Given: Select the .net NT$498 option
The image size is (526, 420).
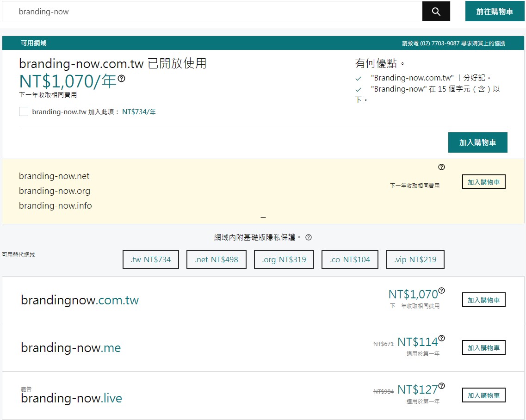Looking at the screenshot, I should click(216, 259).
